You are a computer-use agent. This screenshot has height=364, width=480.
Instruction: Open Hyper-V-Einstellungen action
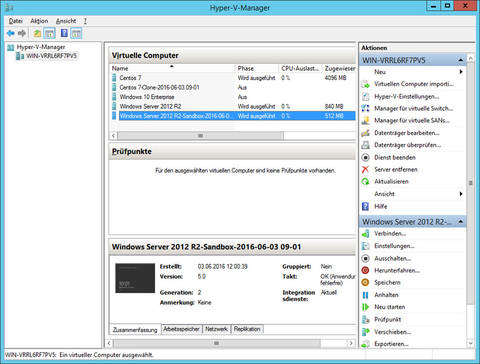(406, 96)
